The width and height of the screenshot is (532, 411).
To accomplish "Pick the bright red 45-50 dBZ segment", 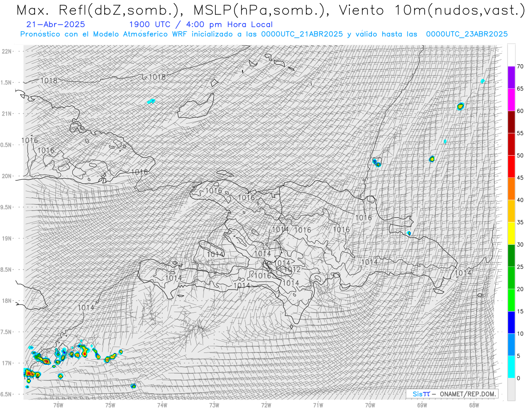I will coord(511,167).
